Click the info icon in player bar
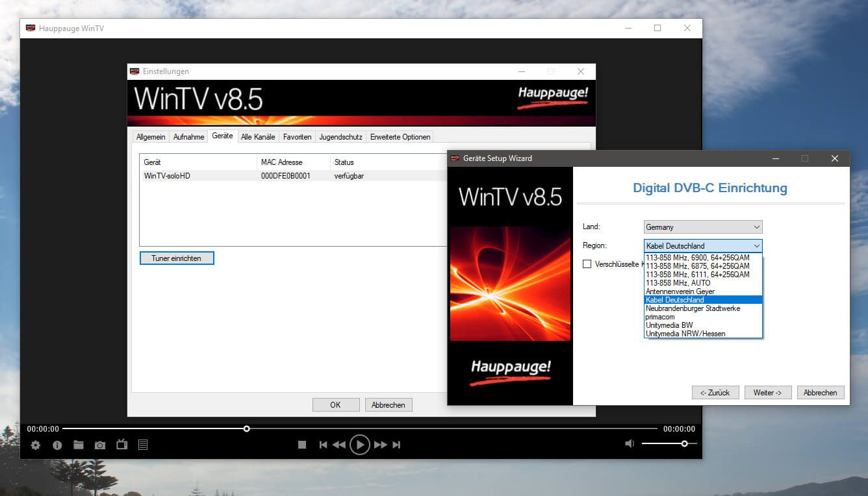The height and width of the screenshot is (496, 868). tap(57, 445)
